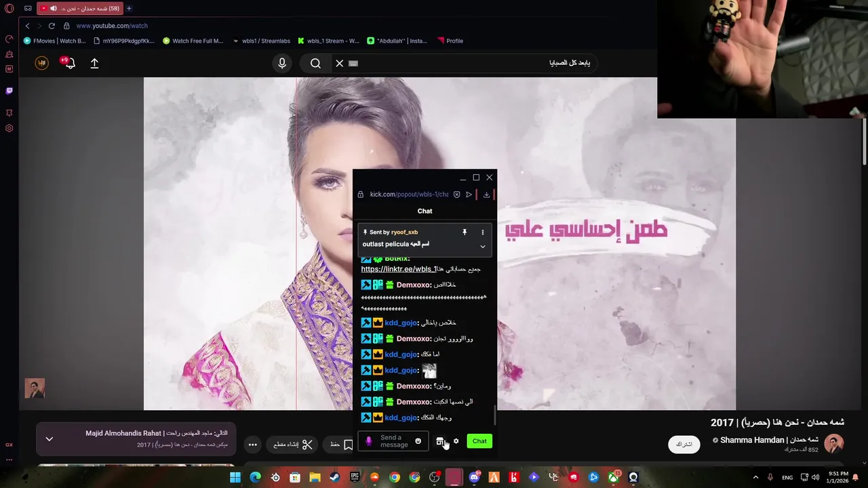Image resolution: width=868 pixels, height=488 pixels.
Task: Open the mY96P9Pkdgpf bookmark
Action: click(x=124, y=41)
